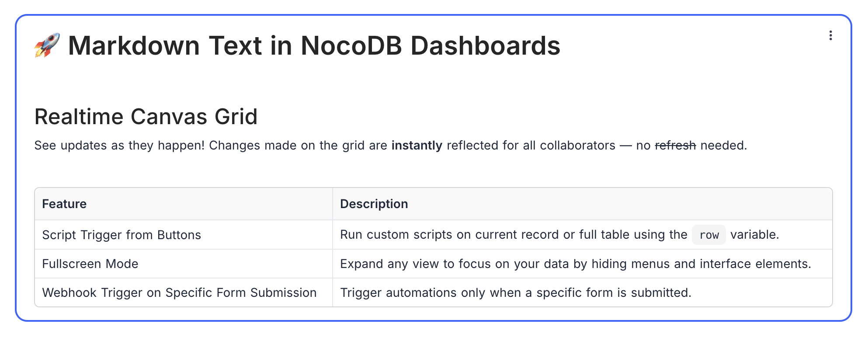Click the Markdown Text in NocoDB Dashboards heading
This screenshot has height=341, width=868.
[314, 45]
